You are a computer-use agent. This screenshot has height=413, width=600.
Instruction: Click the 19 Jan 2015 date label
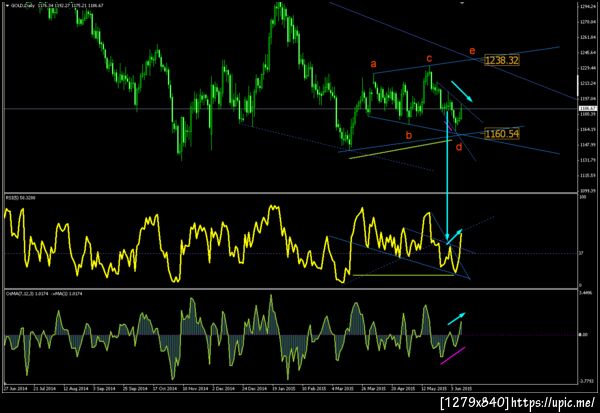click(x=284, y=389)
